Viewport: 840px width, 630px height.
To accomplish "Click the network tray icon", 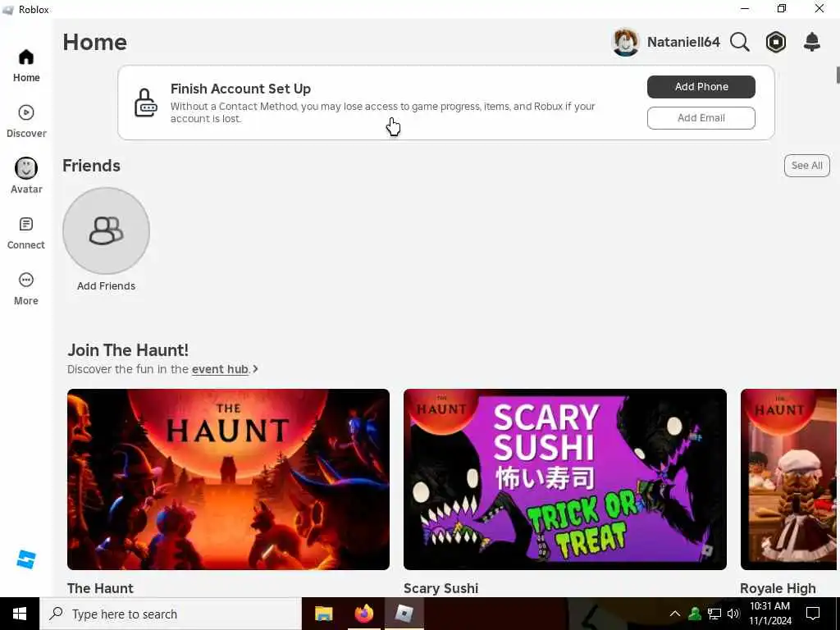I will (714, 614).
